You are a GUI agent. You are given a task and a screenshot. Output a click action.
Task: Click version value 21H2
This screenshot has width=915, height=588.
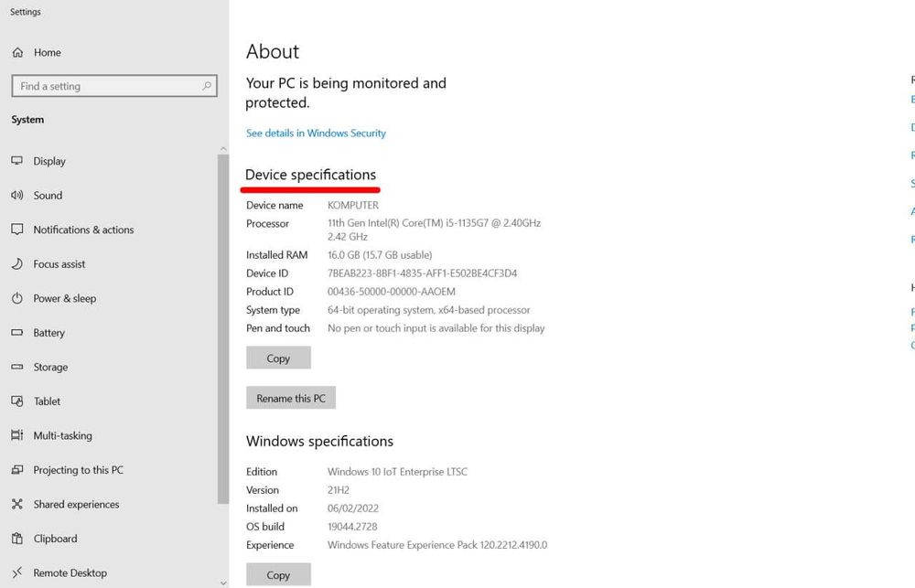(339, 490)
